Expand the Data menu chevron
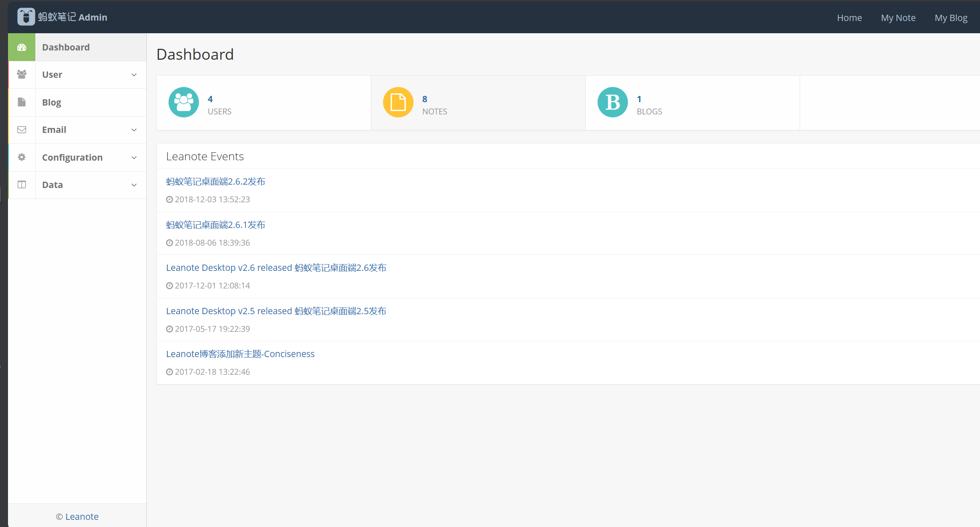 [x=134, y=185]
